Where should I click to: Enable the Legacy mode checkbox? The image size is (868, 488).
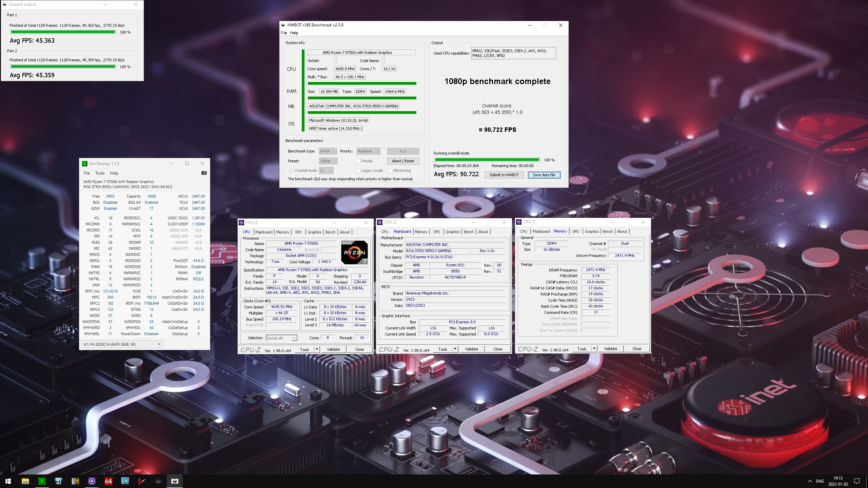(358, 170)
